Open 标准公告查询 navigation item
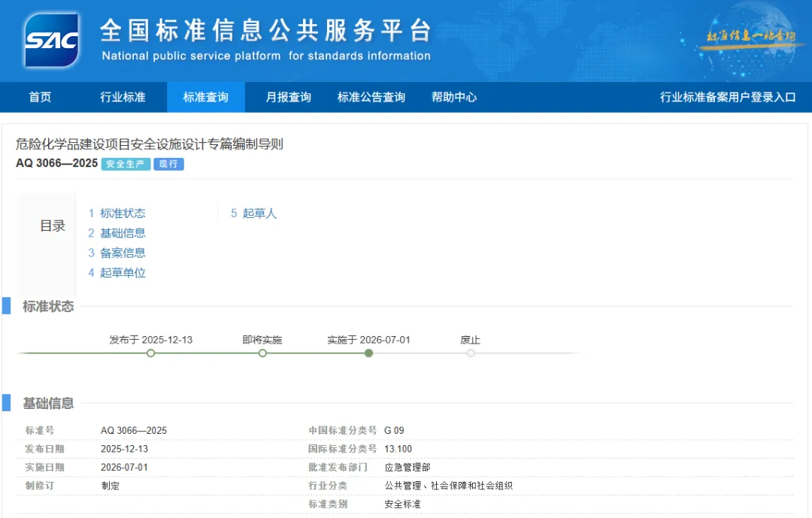 click(x=371, y=97)
